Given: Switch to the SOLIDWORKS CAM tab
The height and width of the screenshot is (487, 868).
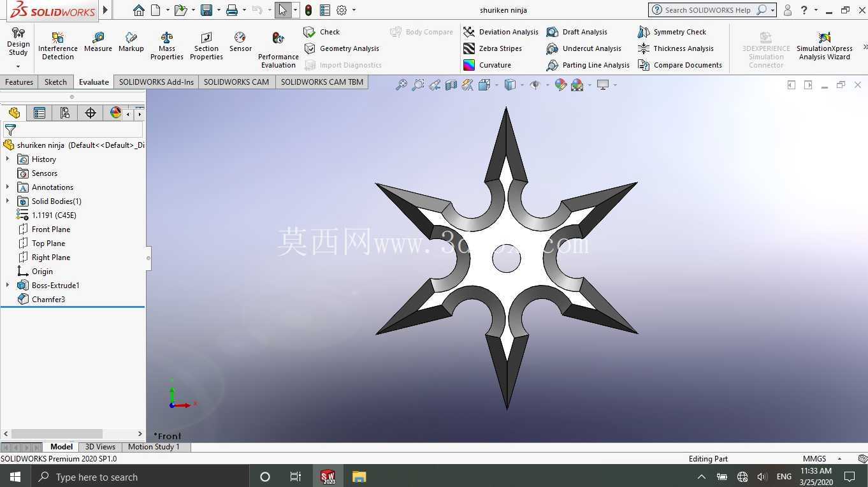Looking at the screenshot, I should (x=236, y=82).
